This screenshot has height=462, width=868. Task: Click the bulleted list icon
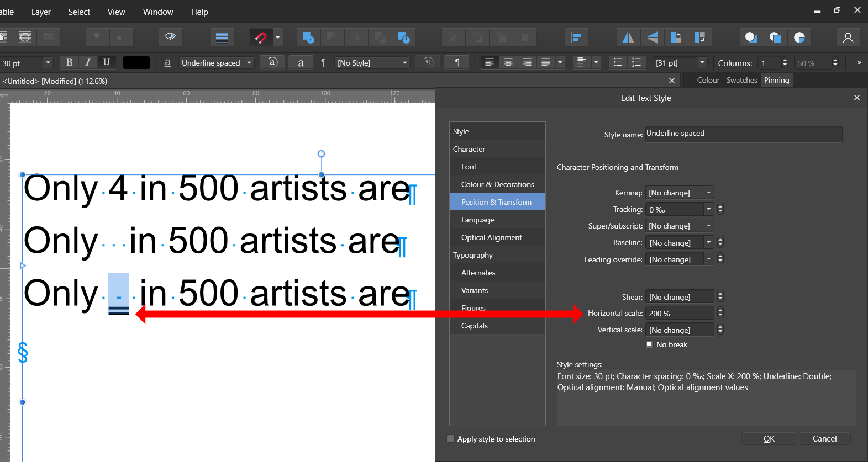pos(618,62)
